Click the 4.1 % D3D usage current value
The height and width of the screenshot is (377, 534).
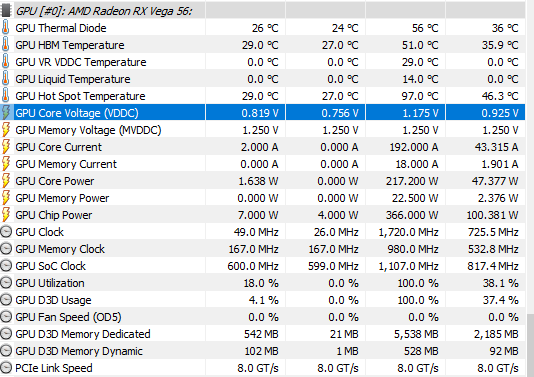coord(264,300)
